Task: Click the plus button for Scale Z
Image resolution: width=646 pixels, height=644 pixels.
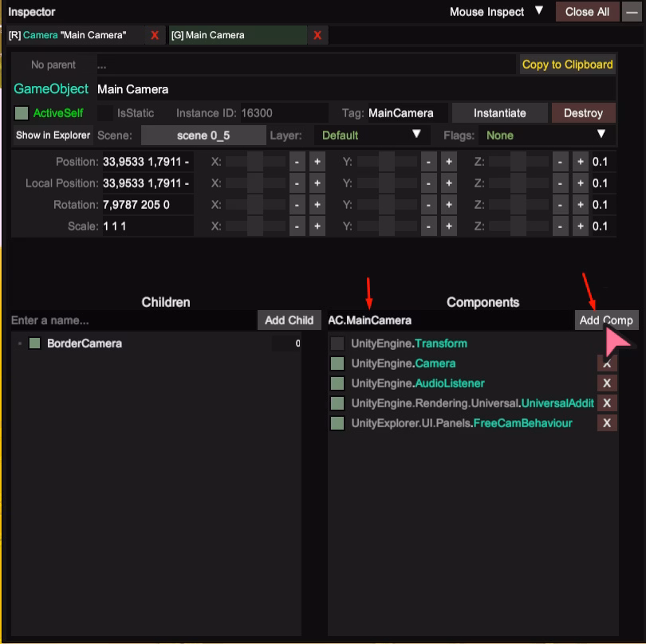Action: 580,226
